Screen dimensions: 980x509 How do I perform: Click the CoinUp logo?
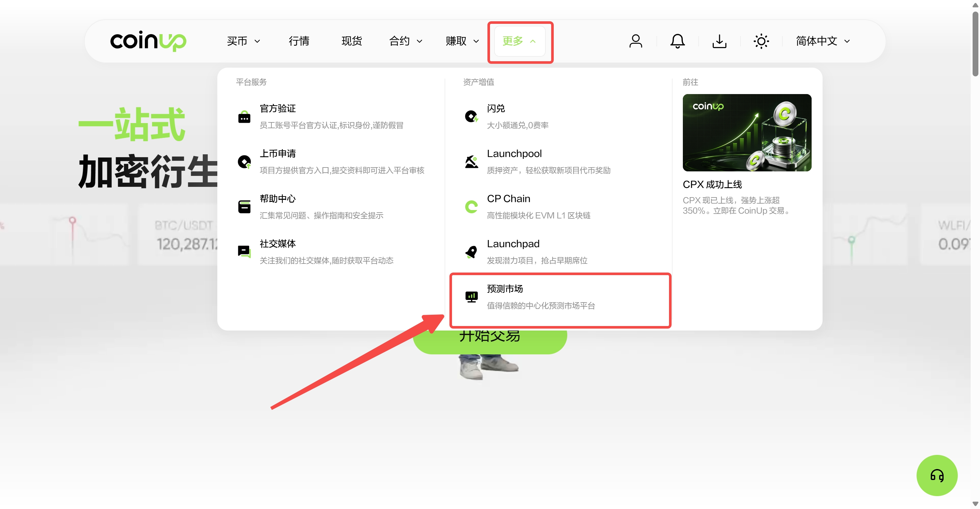148,41
